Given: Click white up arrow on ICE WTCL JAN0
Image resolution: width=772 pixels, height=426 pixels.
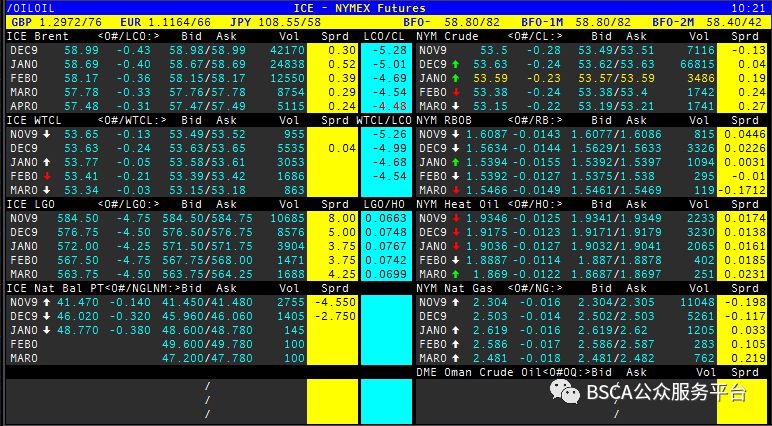Looking at the screenshot, I should 46,162.
